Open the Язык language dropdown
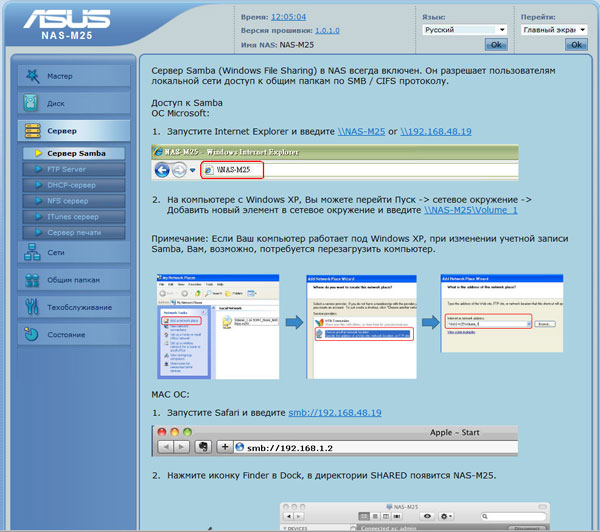 point(465,29)
